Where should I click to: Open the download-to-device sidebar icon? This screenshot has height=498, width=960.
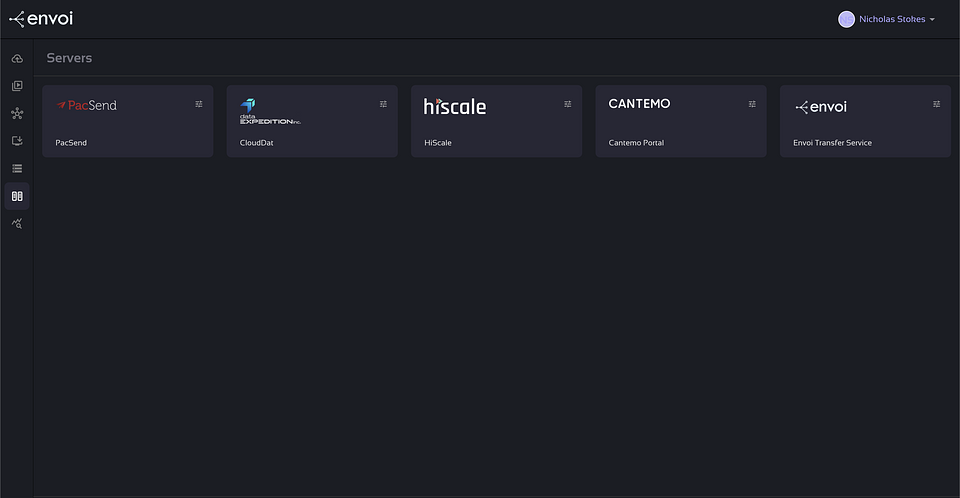[x=17, y=141]
